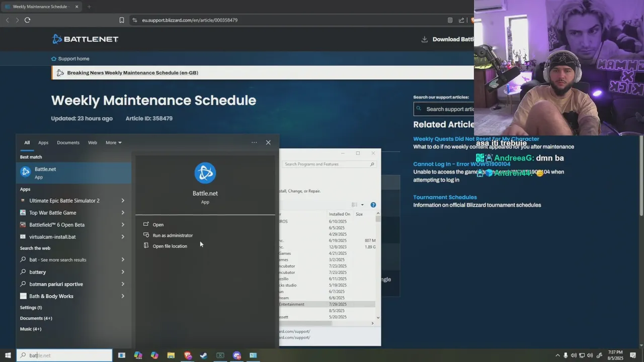Expand the 'bat' web search result arrow
Viewport: 644px width, 362px height.
pos(123,260)
